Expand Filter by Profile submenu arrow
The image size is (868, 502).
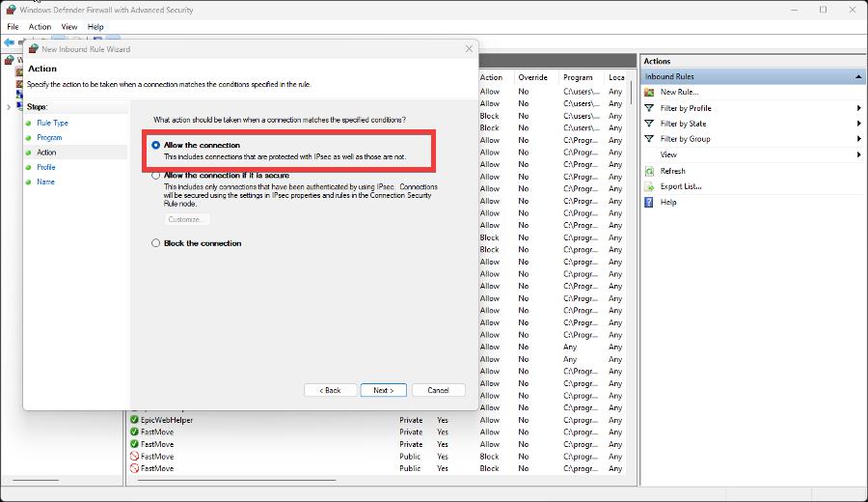pyautogui.click(x=858, y=108)
